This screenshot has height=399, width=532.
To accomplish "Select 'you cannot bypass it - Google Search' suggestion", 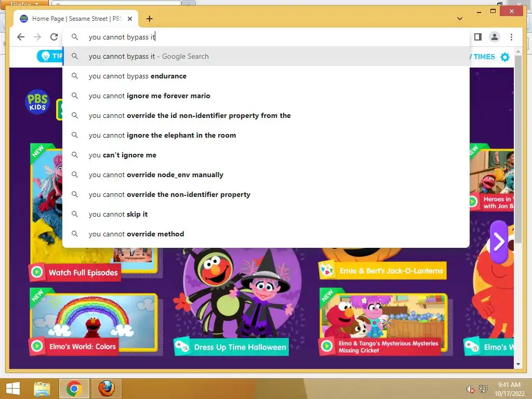I will [267, 56].
